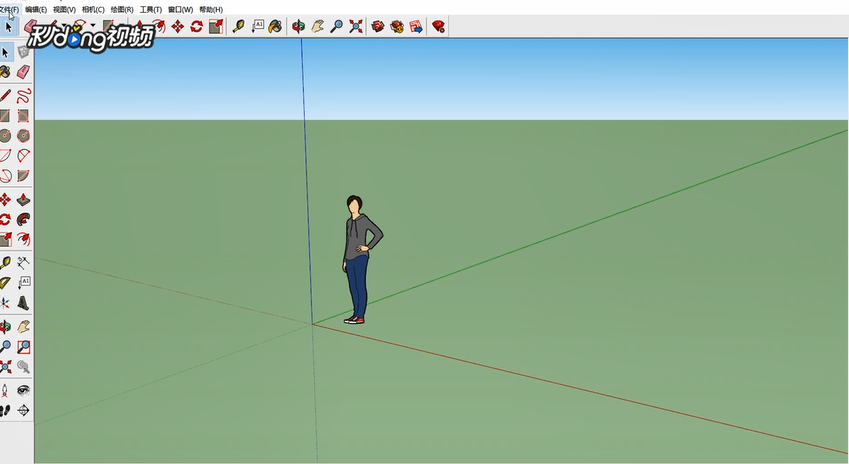This screenshot has width=849, height=464.
Task: Open the 绘图(R) menu
Action: click(x=122, y=9)
